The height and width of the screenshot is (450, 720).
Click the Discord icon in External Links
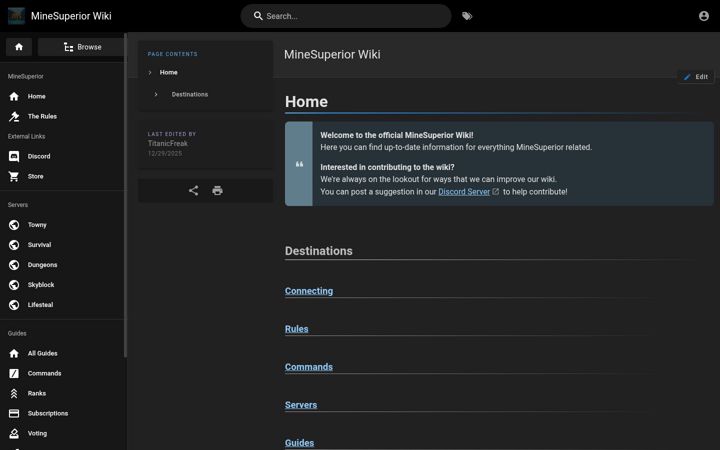(14, 157)
